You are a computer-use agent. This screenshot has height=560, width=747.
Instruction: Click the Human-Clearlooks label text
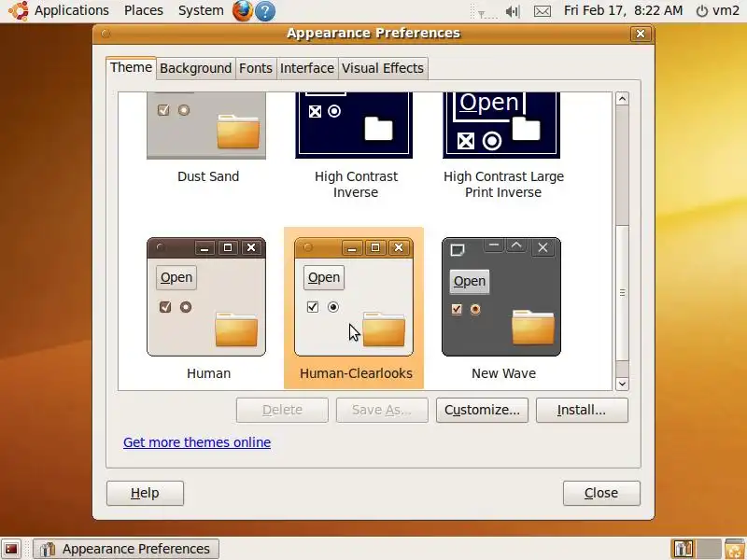356,373
